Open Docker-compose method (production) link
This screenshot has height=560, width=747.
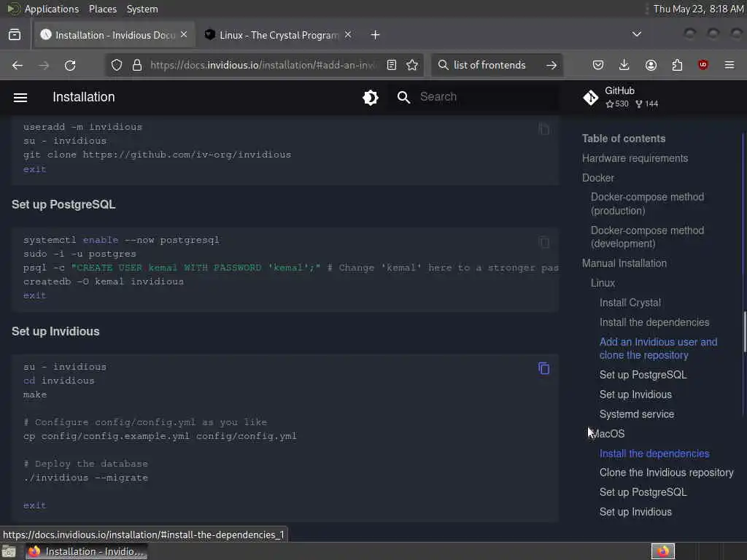[x=647, y=204]
